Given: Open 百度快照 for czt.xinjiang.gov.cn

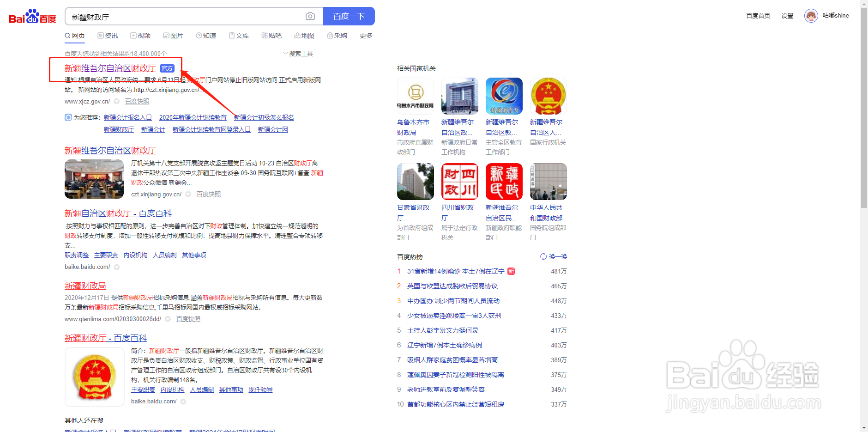Looking at the screenshot, I should pos(209,194).
